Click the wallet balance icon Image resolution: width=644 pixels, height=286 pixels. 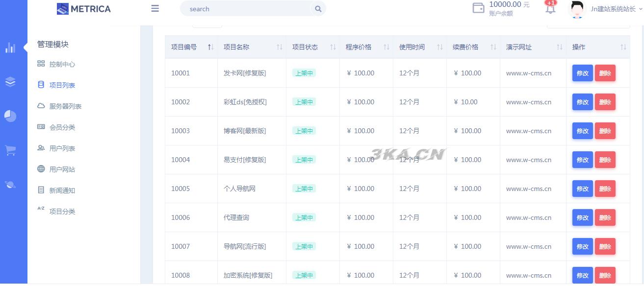478,8
